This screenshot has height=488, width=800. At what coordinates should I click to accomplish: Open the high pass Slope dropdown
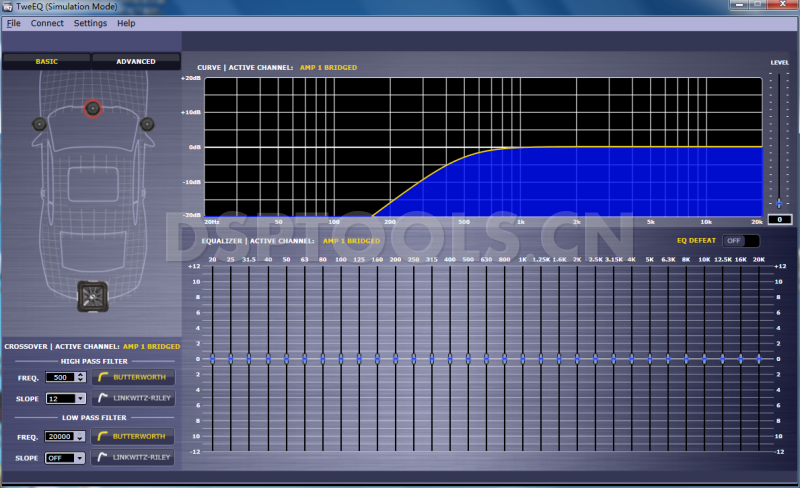coord(81,398)
